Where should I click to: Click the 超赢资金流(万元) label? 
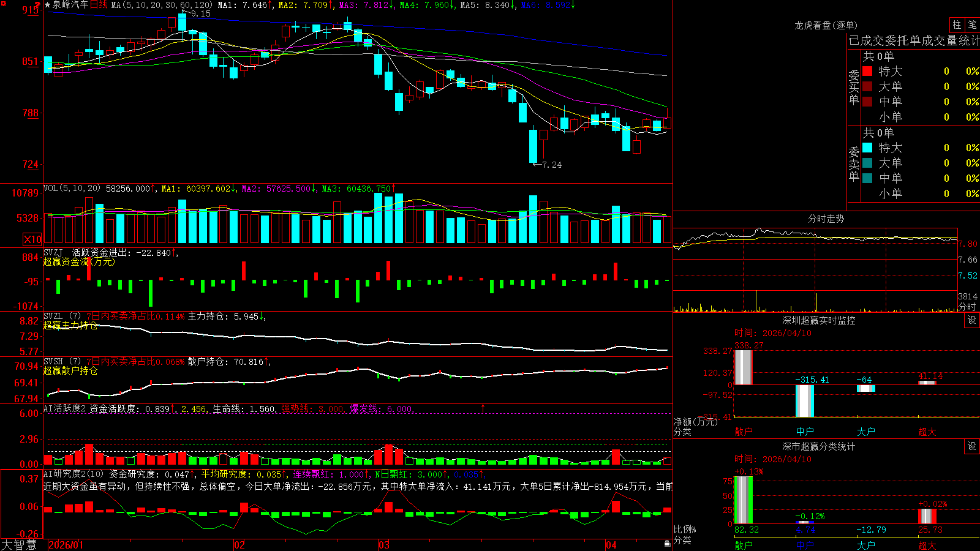[79, 261]
